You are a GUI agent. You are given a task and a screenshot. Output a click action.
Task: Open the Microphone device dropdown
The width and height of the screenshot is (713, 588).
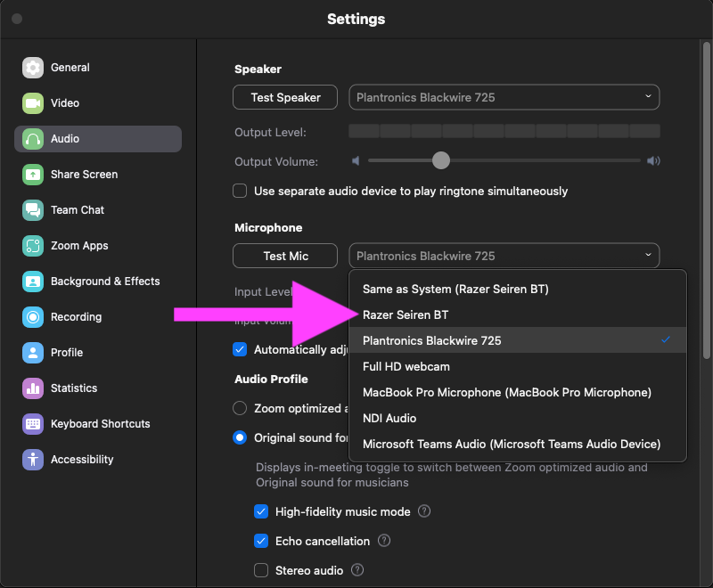(x=504, y=256)
